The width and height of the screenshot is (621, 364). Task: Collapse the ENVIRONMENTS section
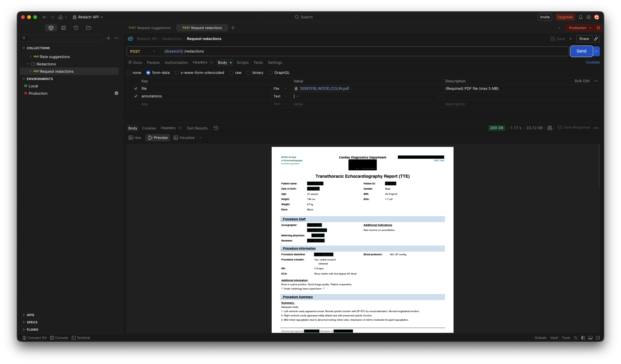[24, 79]
